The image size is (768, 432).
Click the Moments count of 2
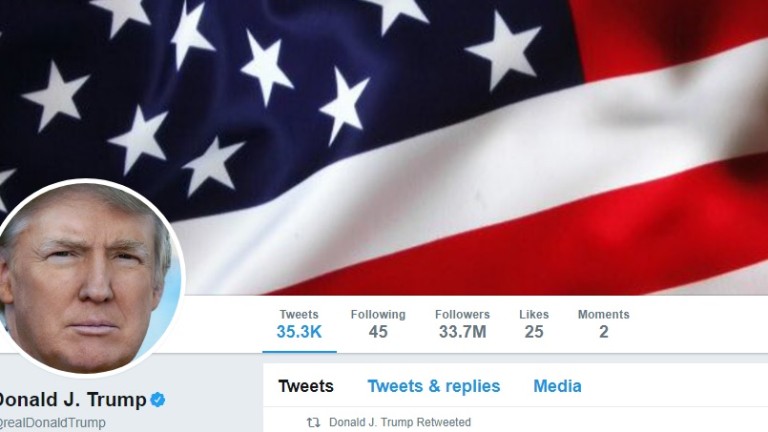coord(604,332)
